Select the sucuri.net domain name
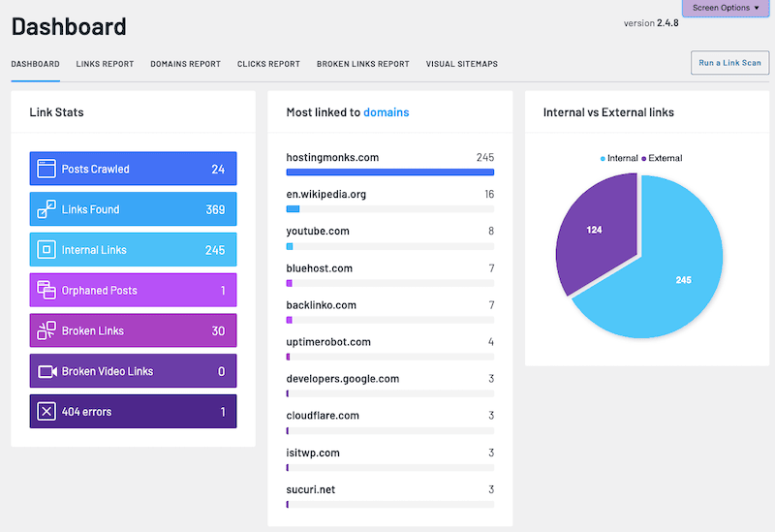Viewport: 775px width, 532px height. click(310, 489)
